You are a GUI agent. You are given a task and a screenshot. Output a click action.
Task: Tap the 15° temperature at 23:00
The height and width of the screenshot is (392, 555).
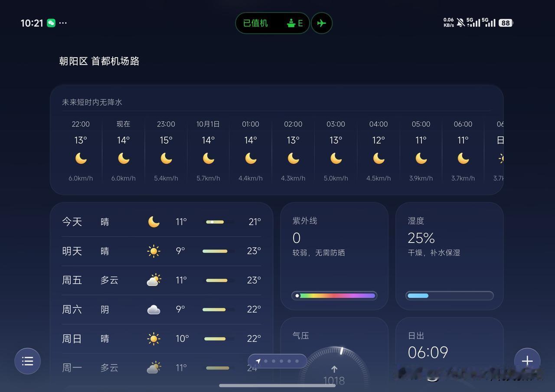(166, 140)
